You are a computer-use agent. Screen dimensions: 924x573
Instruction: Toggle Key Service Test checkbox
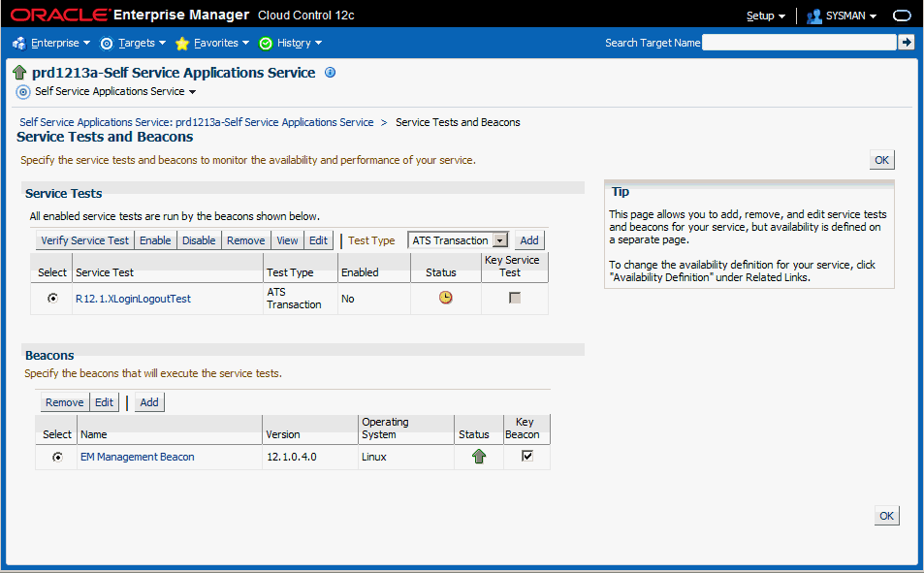pos(515,298)
